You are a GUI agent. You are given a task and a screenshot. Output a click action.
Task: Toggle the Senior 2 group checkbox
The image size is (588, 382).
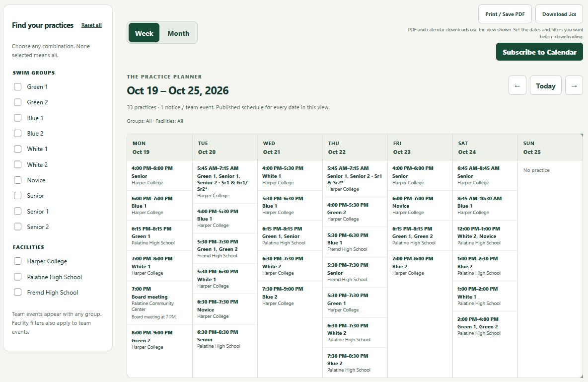(17, 227)
